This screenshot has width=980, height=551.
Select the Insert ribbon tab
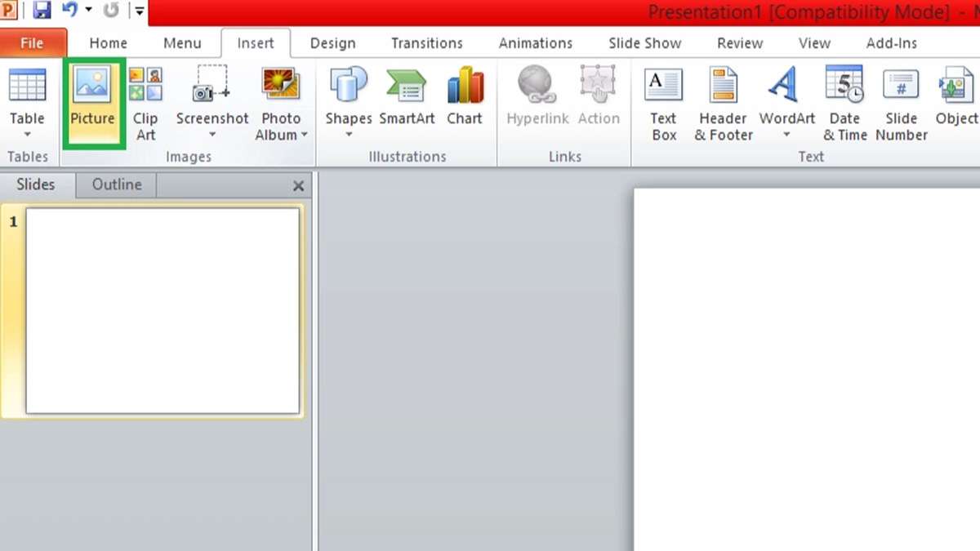[256, 43]
